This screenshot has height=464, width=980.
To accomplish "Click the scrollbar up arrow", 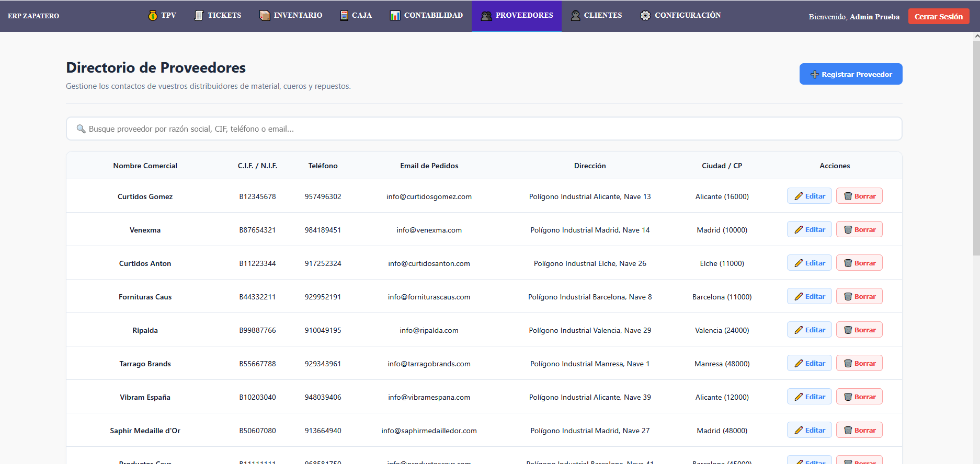I will coord(976,36).
